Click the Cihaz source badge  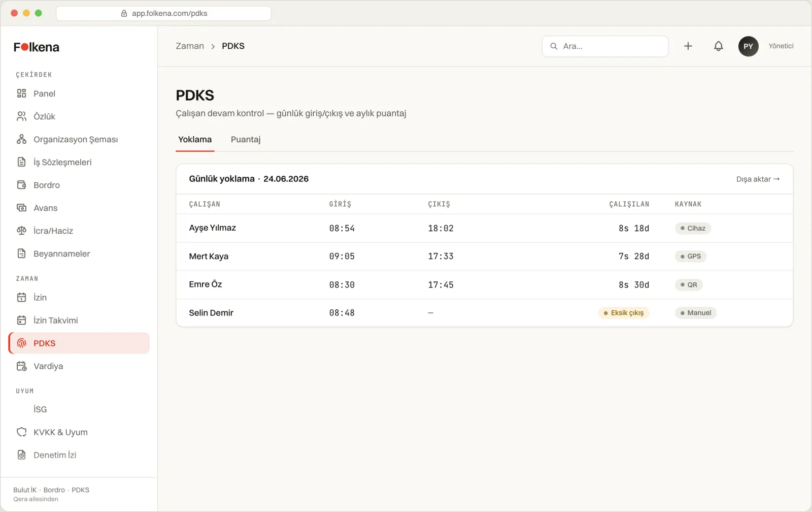pos(693,229)
